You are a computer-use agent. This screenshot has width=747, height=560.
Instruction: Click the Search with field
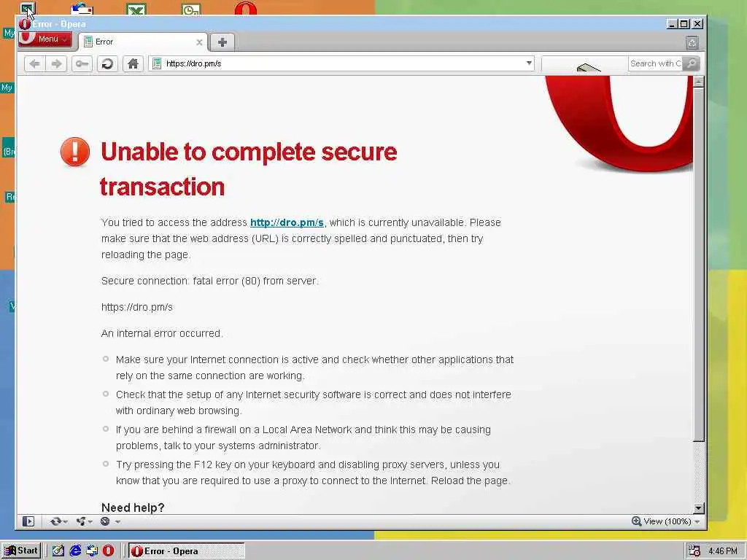coord(656,63)
